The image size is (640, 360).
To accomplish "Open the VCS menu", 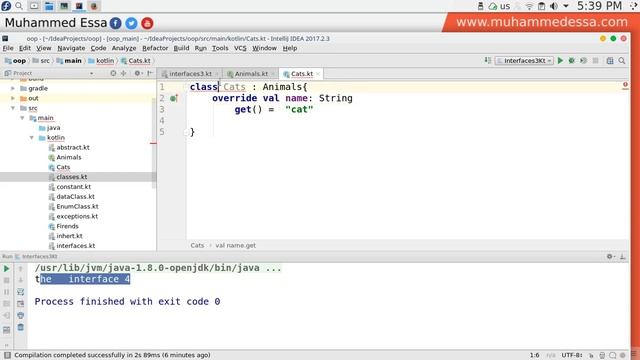I will (240, 48).
